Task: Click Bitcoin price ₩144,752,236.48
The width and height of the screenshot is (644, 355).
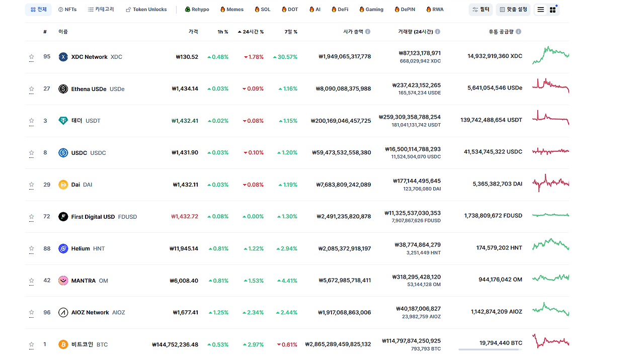Action: [175, 344]
